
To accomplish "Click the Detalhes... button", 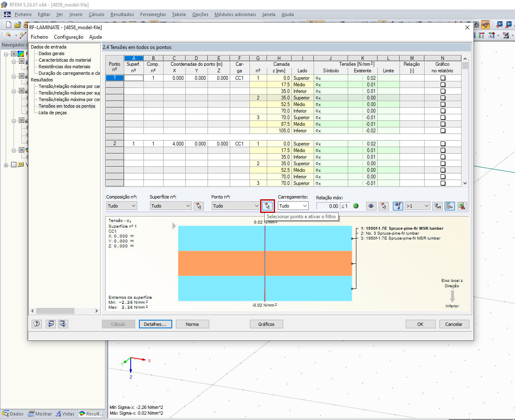I will 155,324.
